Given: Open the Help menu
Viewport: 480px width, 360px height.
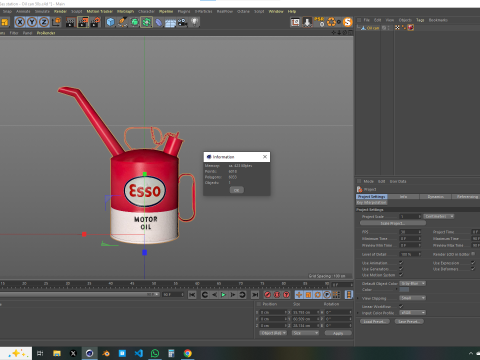Looking at the screenshot, I should tap(292, 11).
